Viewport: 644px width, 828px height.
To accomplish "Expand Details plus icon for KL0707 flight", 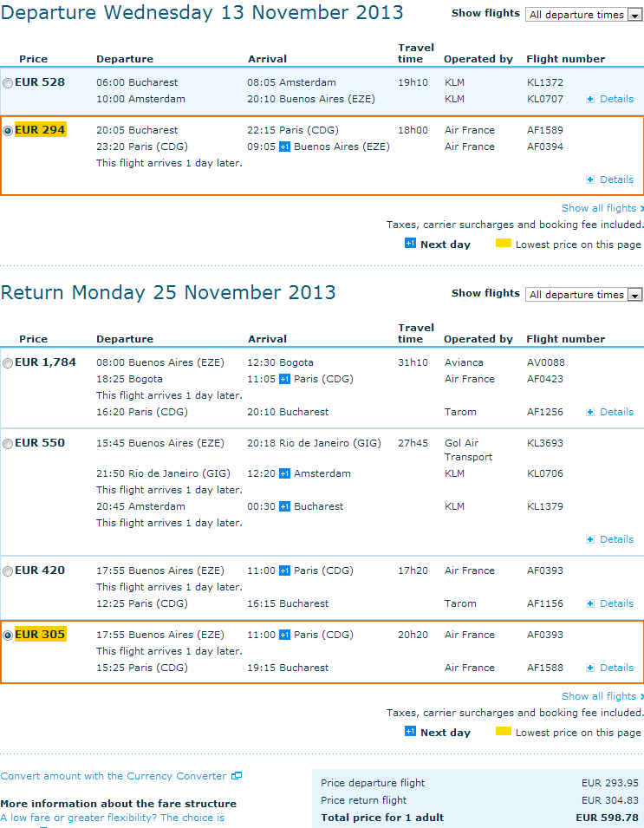I will pyautogui.click(x=590, y=99).
